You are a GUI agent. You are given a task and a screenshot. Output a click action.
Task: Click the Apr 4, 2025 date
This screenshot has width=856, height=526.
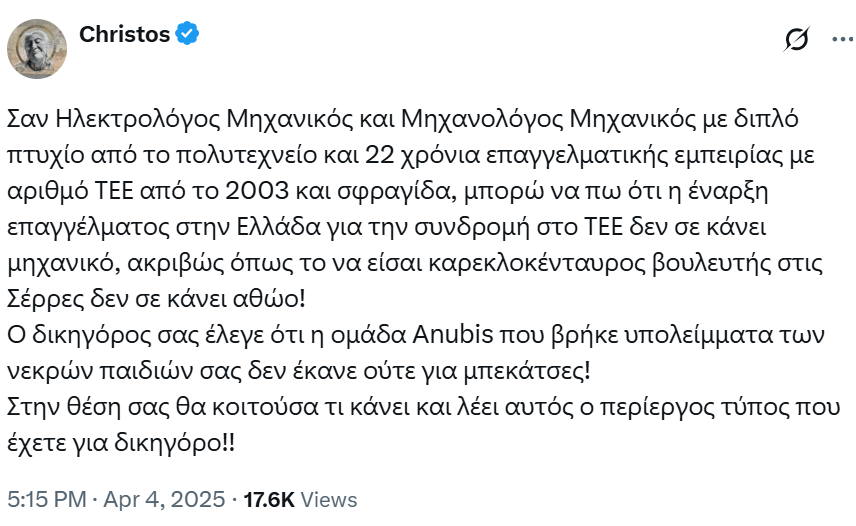point(164,499)
